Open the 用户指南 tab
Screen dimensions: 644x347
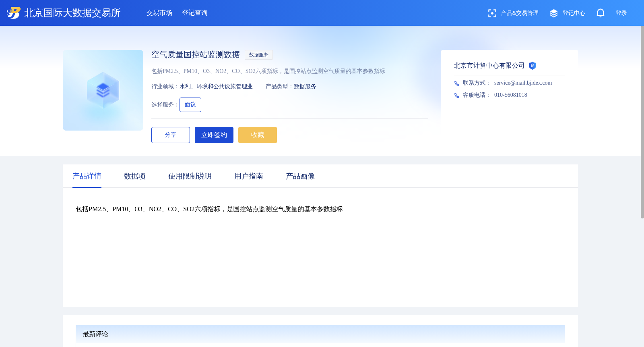click(249, 176)
